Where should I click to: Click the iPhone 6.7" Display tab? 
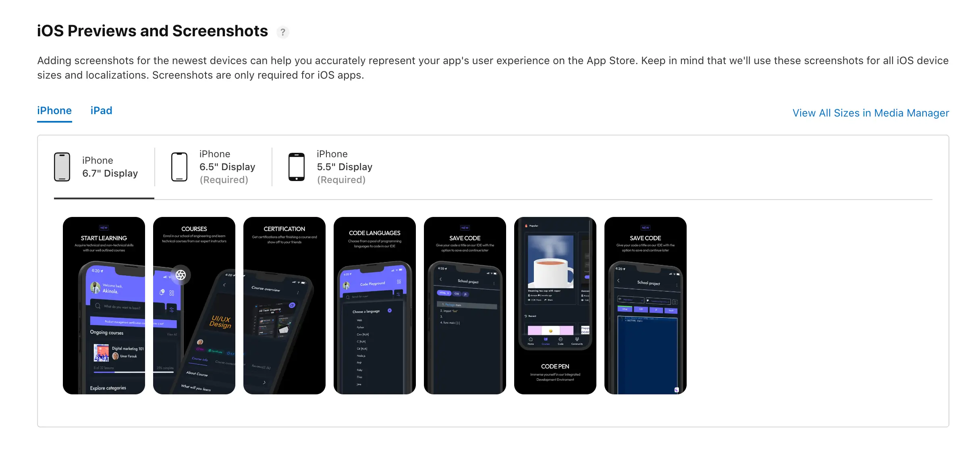tap(96, 167)
